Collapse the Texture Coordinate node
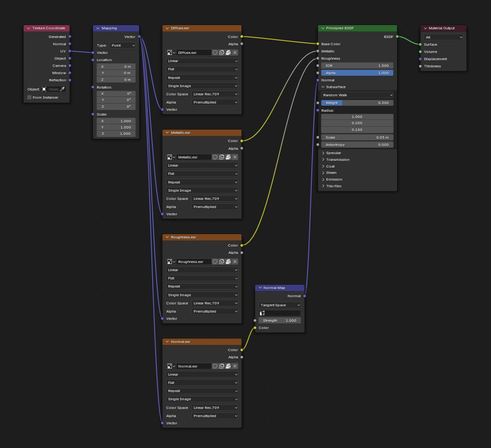Image resolution: width=491 pixels, height=448 pixels. coord(28,28)
